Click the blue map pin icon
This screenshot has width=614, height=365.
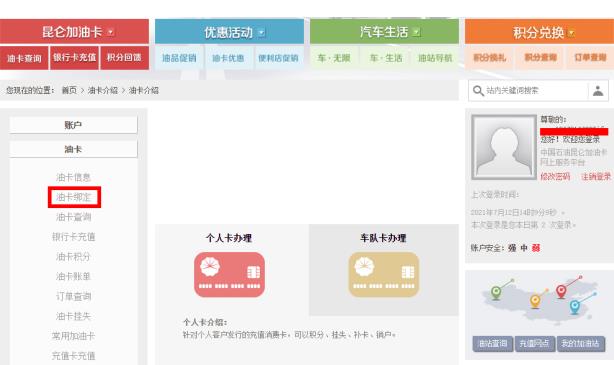[574, 306]
